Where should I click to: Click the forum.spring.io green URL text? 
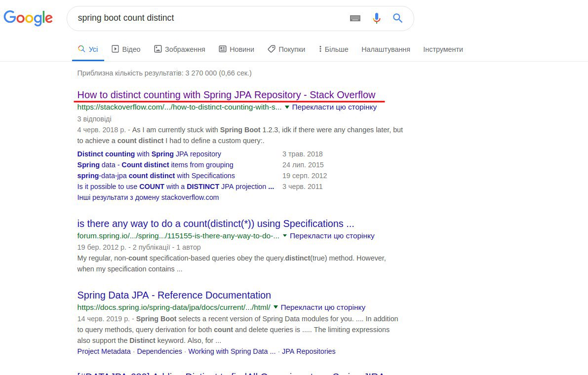(x=178, y=236)
